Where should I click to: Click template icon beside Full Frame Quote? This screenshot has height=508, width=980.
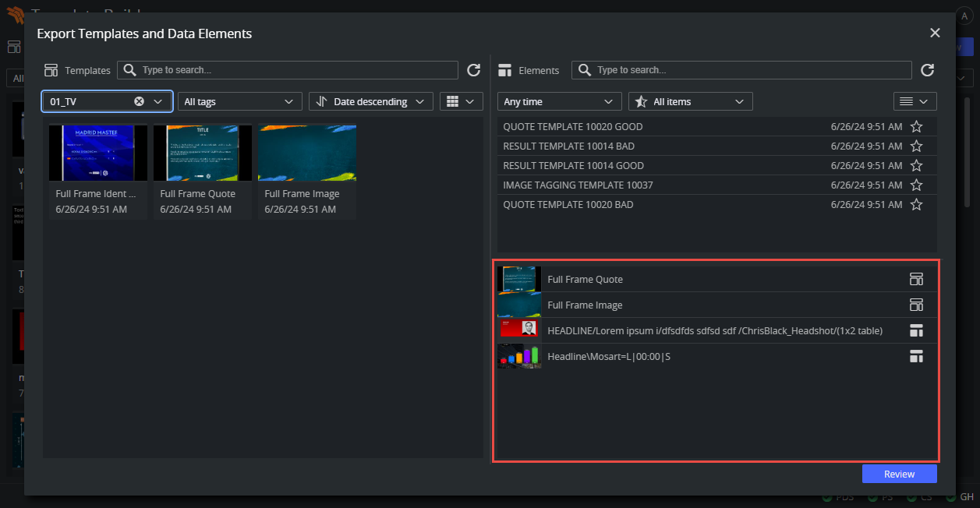pos(916,279)
